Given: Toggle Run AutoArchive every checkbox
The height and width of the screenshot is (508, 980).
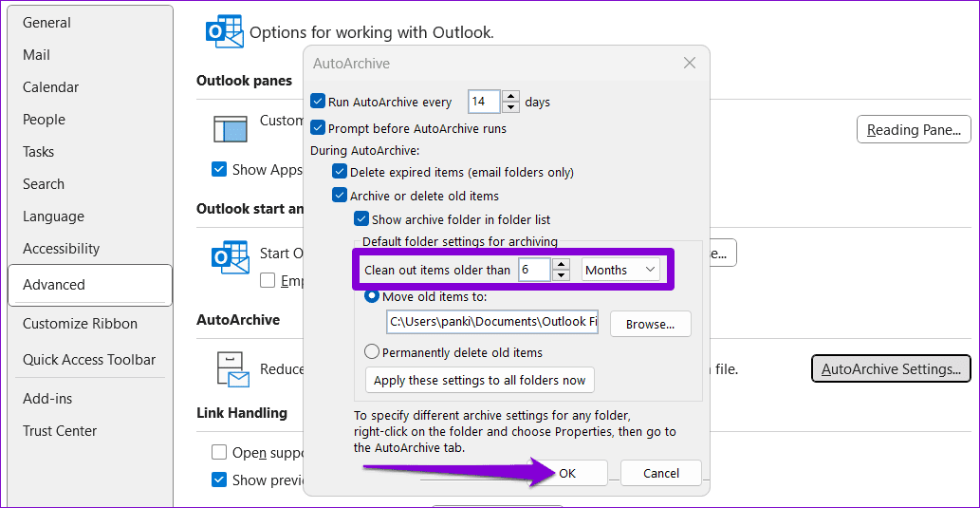Looking at the screenshot, I should 318,102.
